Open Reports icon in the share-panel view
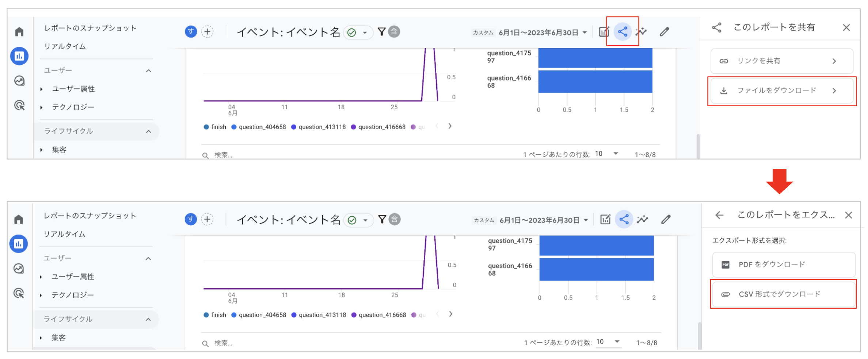Viewport: 868px width, 359px height. coord(19,56)
